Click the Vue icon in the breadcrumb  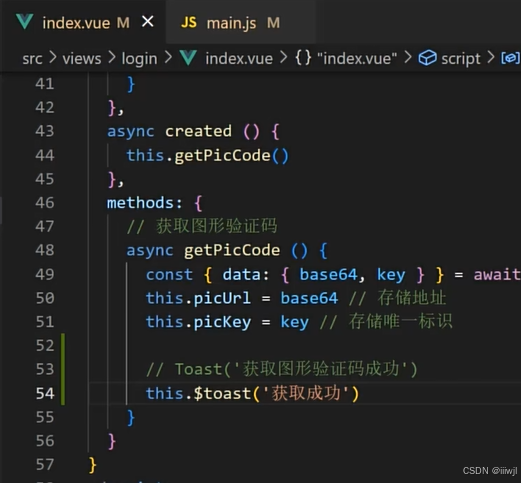(x=188, y=58)
